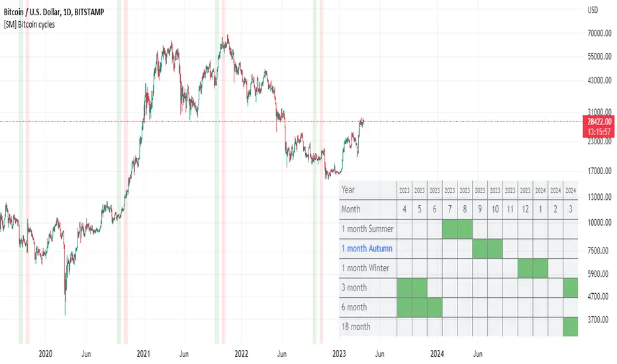Click the green Autumn cell under month 10
Screen dimensions: 617x364
point(495,249)
